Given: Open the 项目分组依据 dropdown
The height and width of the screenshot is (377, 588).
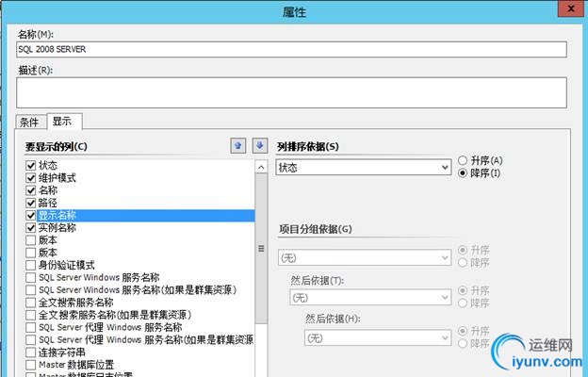Looking at the screenshot, I should [365, 257].
